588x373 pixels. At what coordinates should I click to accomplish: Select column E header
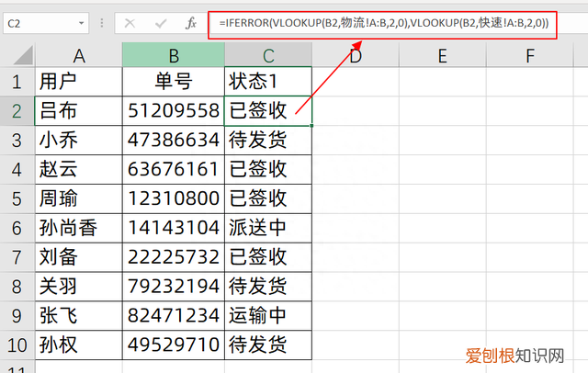click(x=443, y=55)
